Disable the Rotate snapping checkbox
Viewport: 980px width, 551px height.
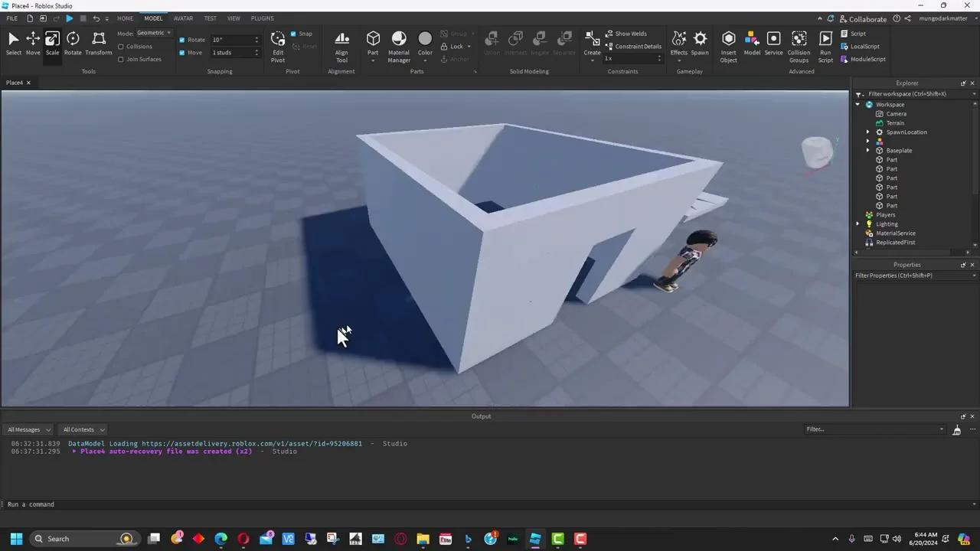click(181, 40)
